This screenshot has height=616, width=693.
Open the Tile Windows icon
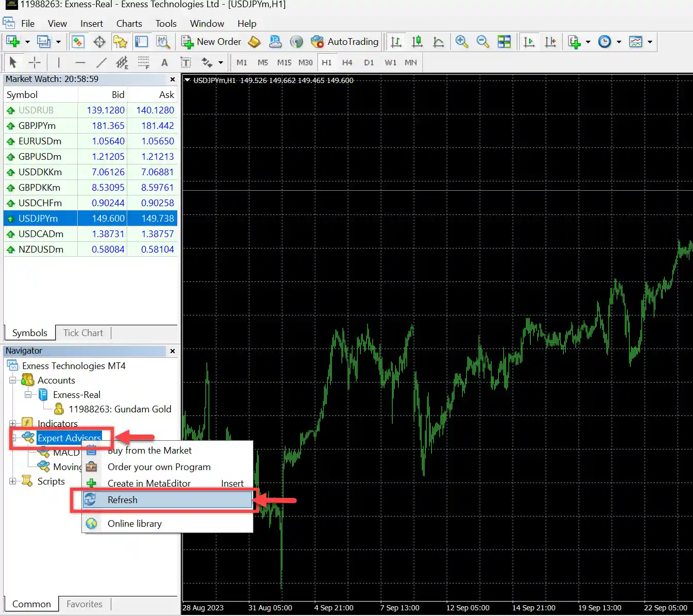click(504, 42)
